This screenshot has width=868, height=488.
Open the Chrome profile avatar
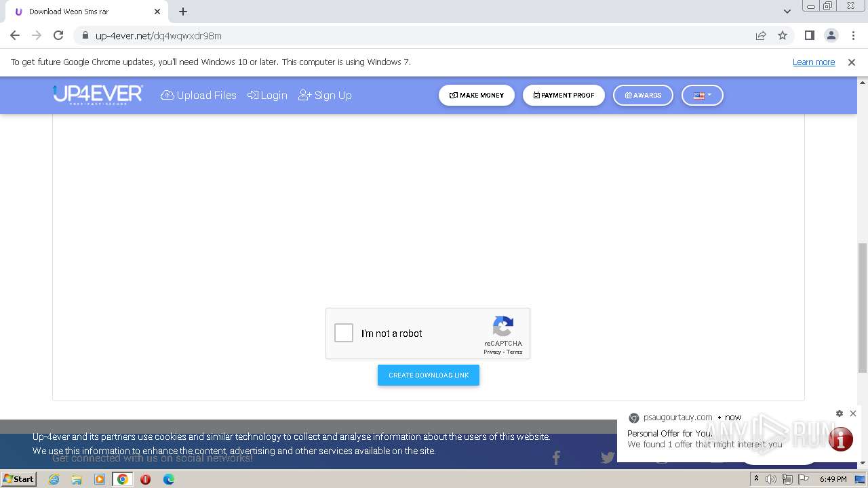[x=831, y=35]
